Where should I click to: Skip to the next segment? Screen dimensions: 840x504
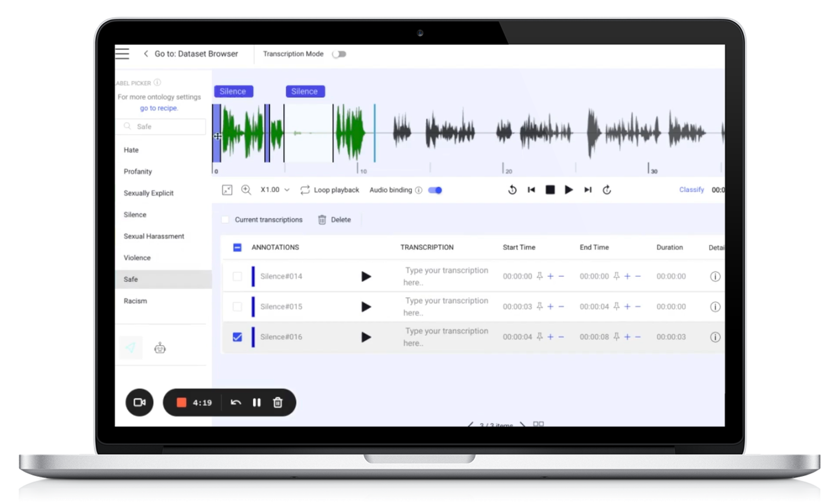(x=587, y=190)
